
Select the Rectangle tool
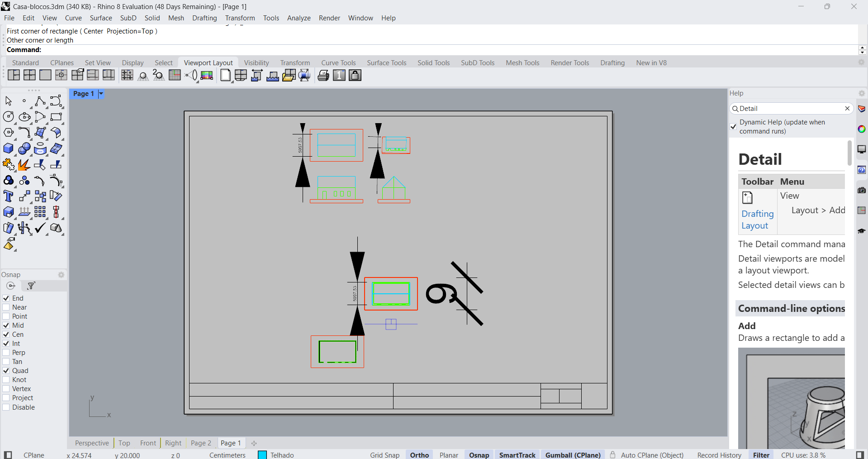[56, 117]
